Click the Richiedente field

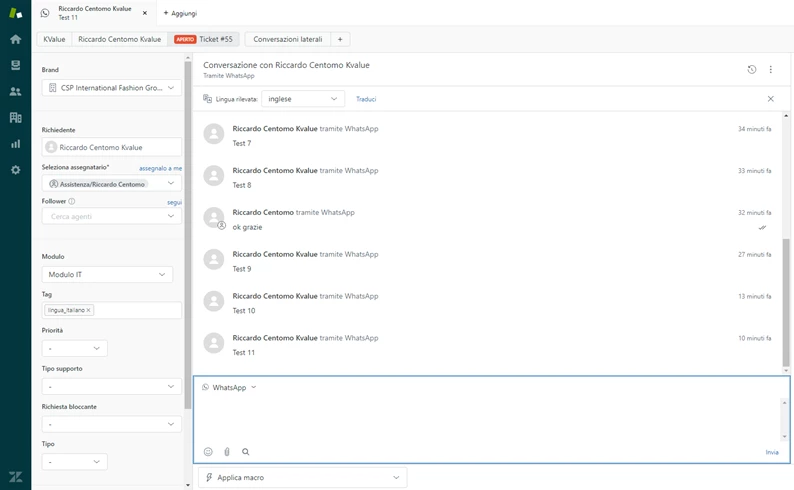[112, 147]
